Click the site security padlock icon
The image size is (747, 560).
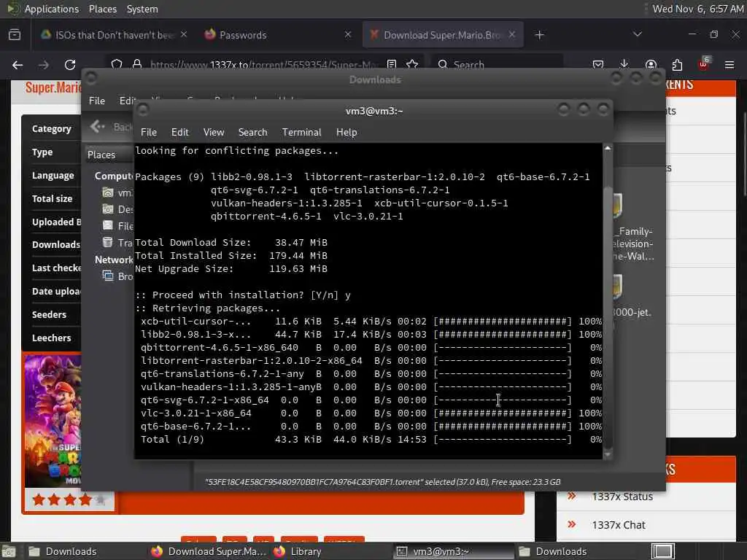[137, 64]
